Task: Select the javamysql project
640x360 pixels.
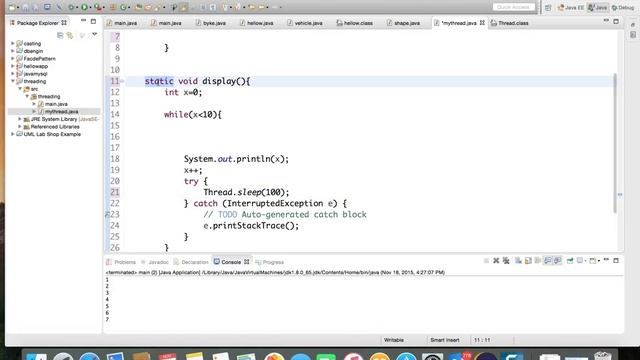Action: point(35,74)
